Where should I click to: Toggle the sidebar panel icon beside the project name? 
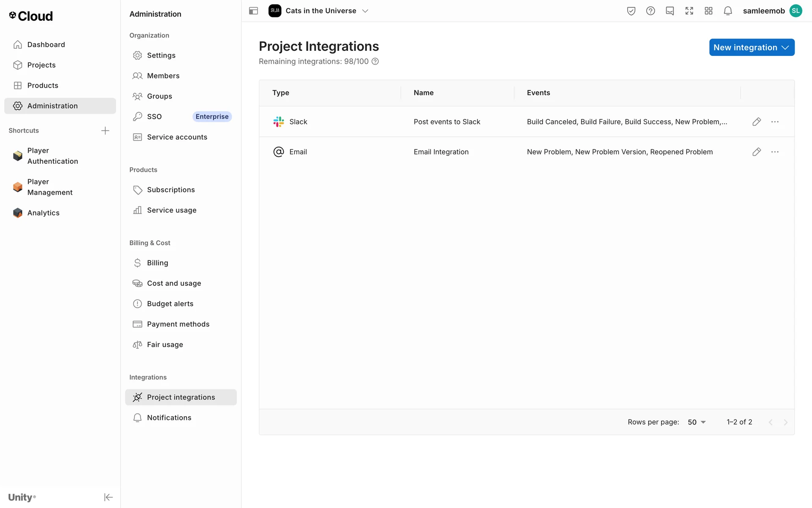click(253, 11)
